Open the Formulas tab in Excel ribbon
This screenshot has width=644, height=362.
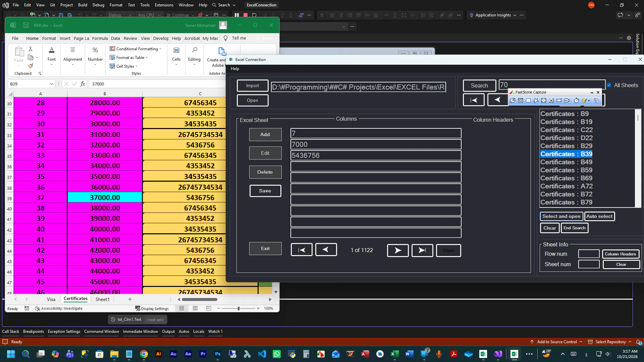tap(100, 38)
